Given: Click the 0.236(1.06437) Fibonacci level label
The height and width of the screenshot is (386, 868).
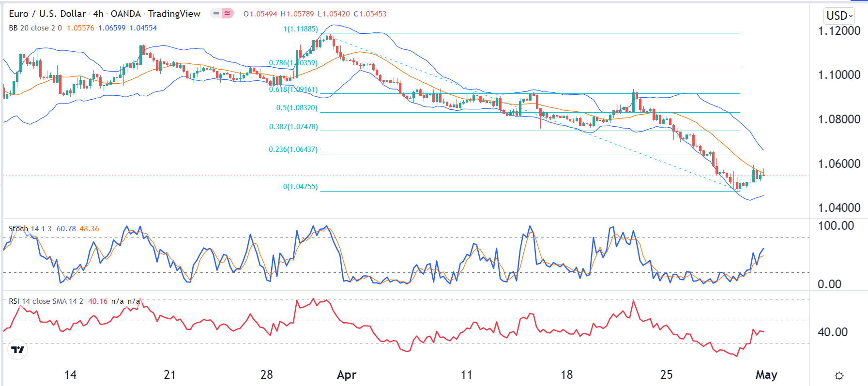Looking at the screenshot, I should tap(293, 149).
